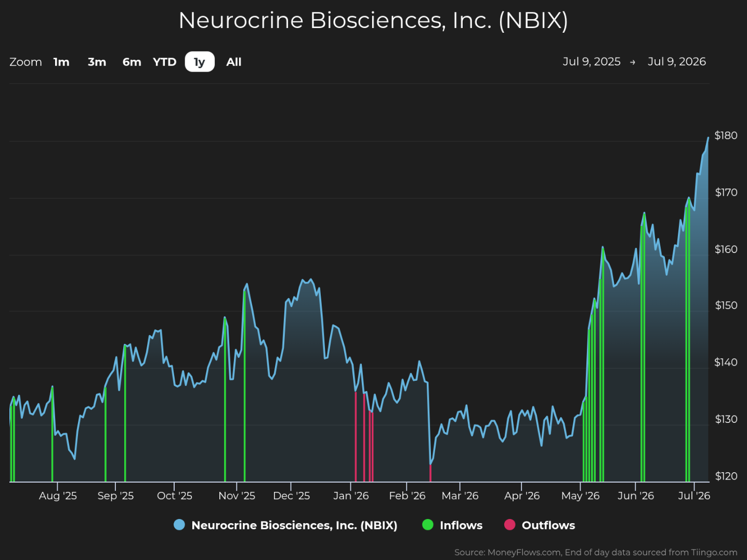Click the Neurocrine Biosciences chart title

coord(373,21)
